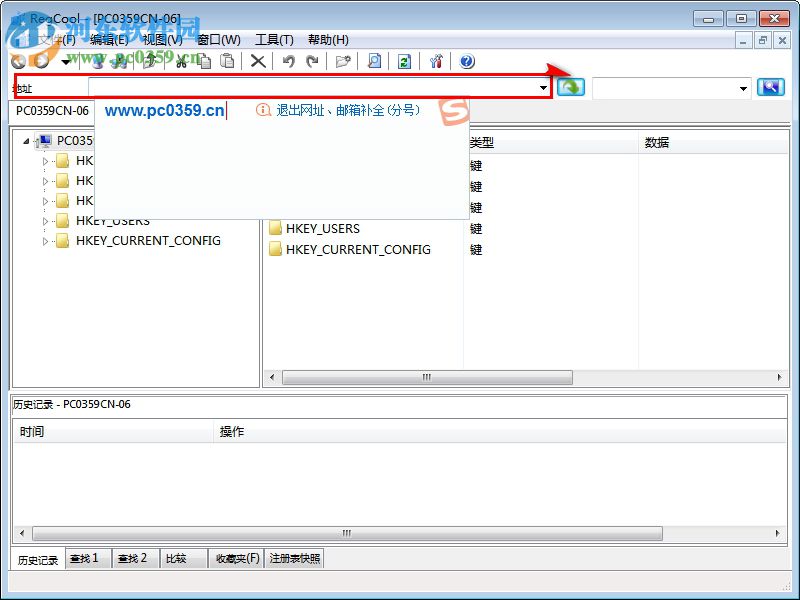
Task: Open the Find magnifier toolbar icon
Action: tap(374, 61)
